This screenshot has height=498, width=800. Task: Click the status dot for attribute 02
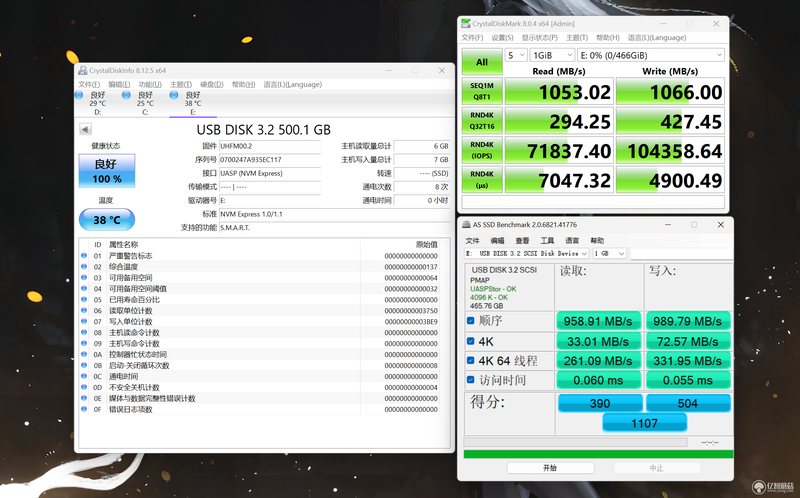(84, 266)
